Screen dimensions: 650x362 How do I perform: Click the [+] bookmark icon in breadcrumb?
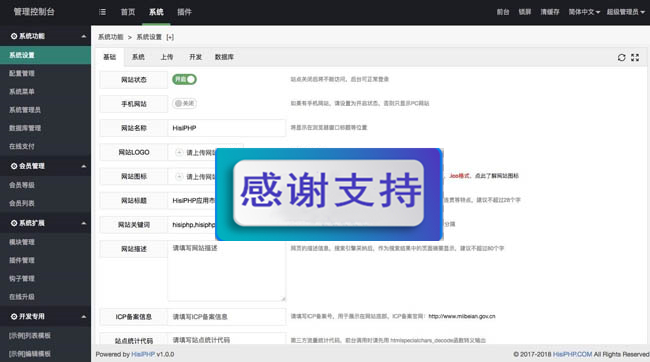(170, 37)
